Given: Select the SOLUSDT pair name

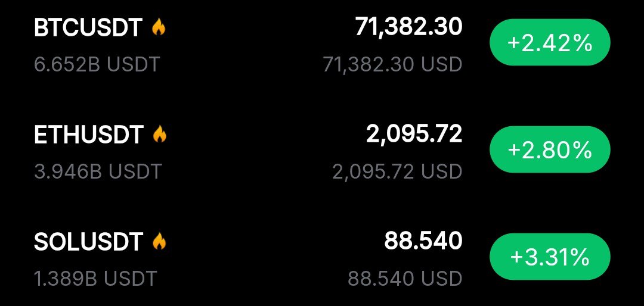Looking at the screenshot, I should pos(89,242).
